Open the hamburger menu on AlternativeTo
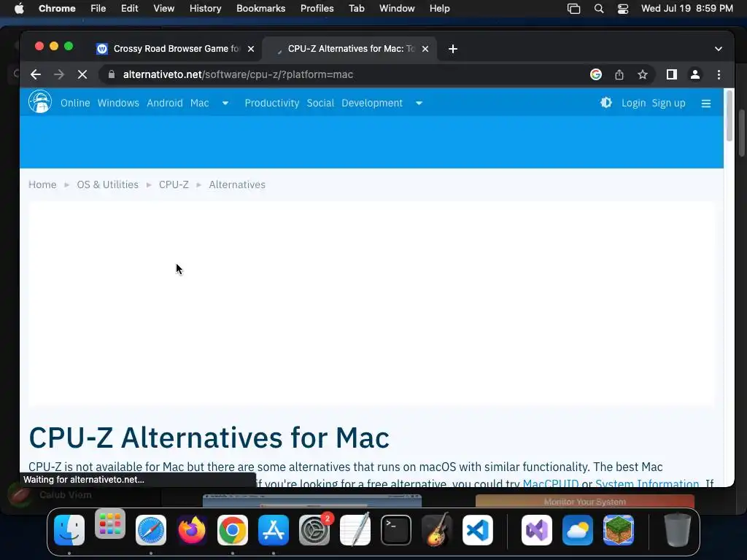 (706, 104)
